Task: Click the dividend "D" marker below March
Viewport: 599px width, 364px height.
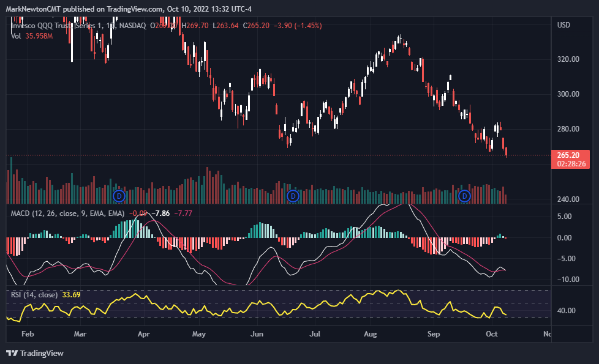Action: click(118, 196)
